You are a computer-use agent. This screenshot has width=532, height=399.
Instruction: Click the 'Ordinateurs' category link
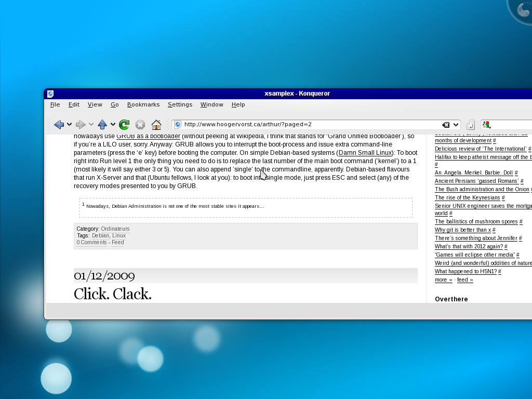pyautogui.click(x=115, y=229)
